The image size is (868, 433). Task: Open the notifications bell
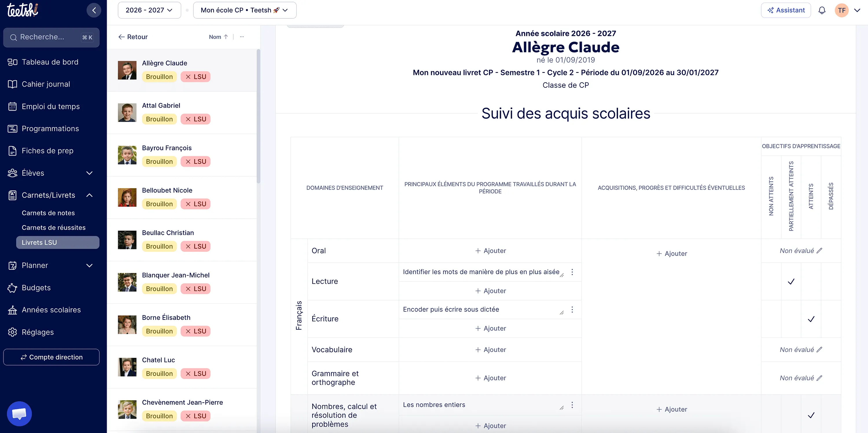pos(822,10)
